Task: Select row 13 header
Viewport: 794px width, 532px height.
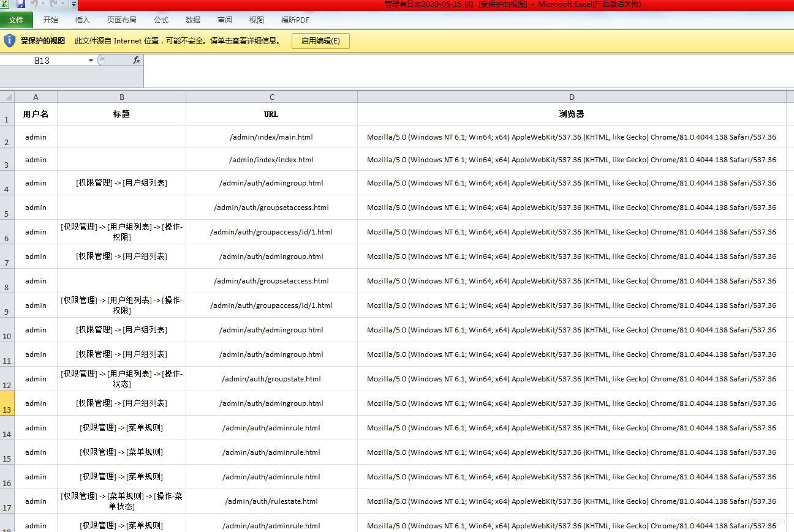Action: pyautogui.click(x=6, y=403)
